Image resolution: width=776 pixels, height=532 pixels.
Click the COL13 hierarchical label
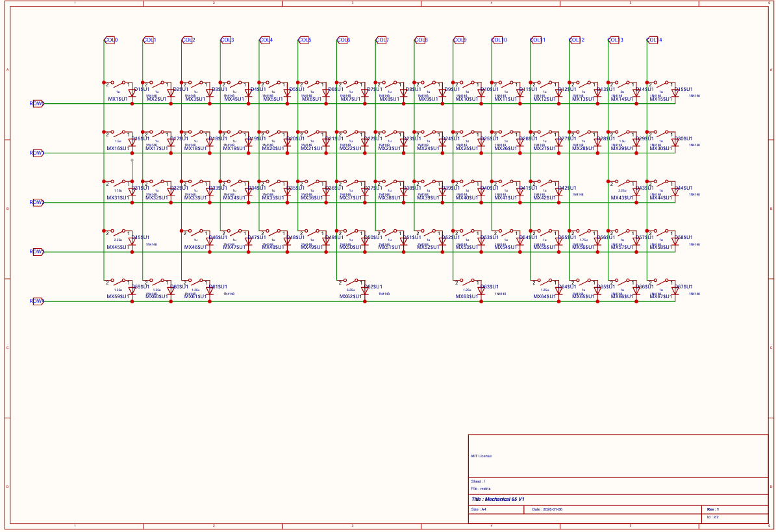[x=616, y=40]
